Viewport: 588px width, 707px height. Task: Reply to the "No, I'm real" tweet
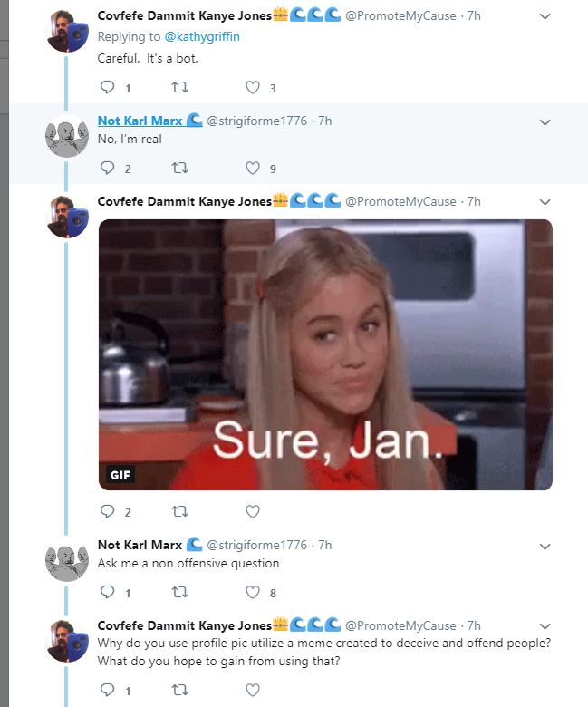click(x=107, y=168)
